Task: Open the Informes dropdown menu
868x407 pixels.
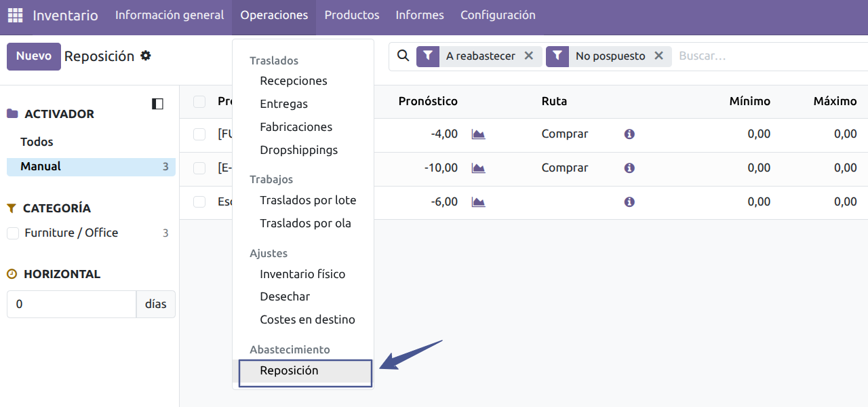Action: point(420,15)
